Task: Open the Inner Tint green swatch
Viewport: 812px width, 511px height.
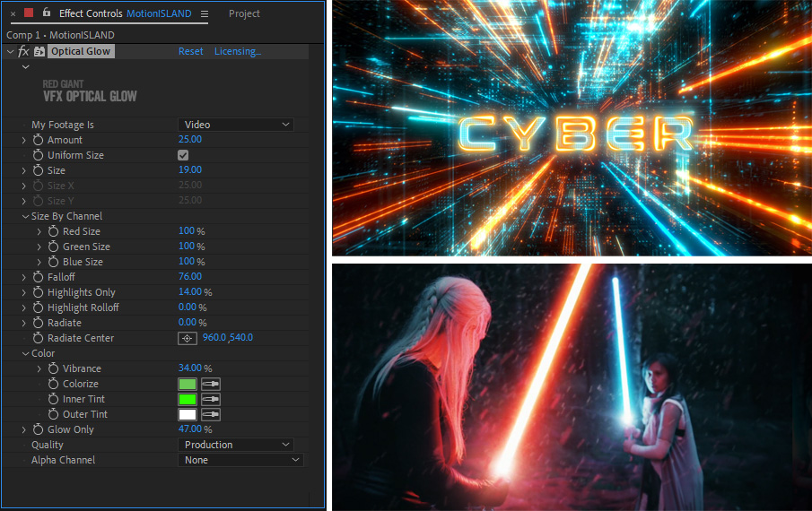Action: click(188, 399)
